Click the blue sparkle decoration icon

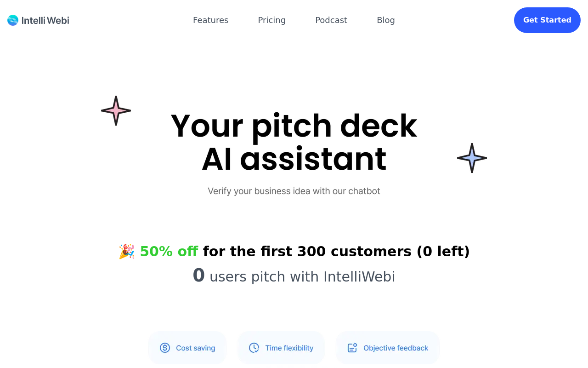pyautogui.click(x=472, y=158)
